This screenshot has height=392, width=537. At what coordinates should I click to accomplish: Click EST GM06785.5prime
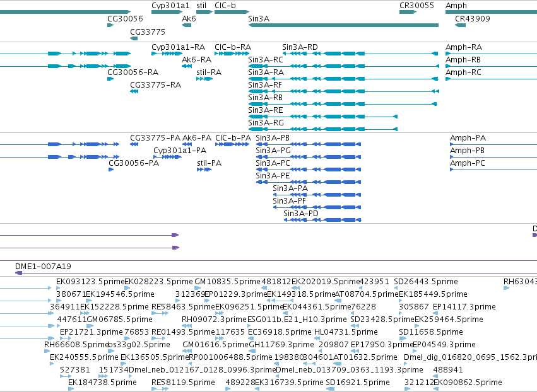(x=119, y=320)
